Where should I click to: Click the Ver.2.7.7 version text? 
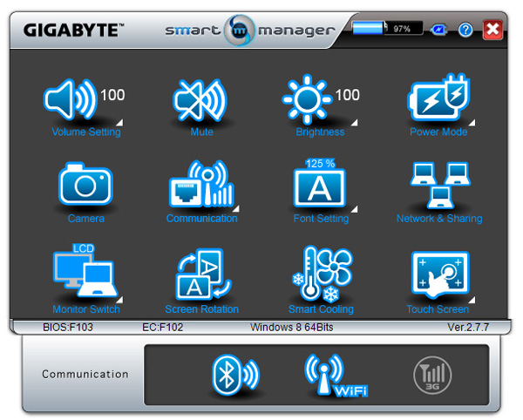coord(468,328)
